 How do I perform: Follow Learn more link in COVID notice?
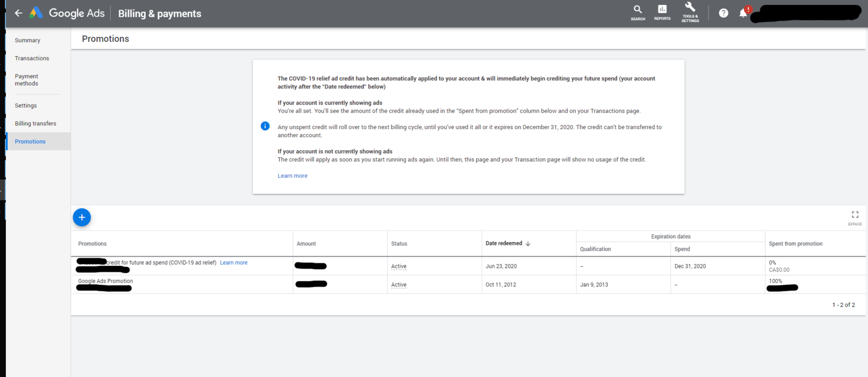pyautogui.click(x=292, y=176)
